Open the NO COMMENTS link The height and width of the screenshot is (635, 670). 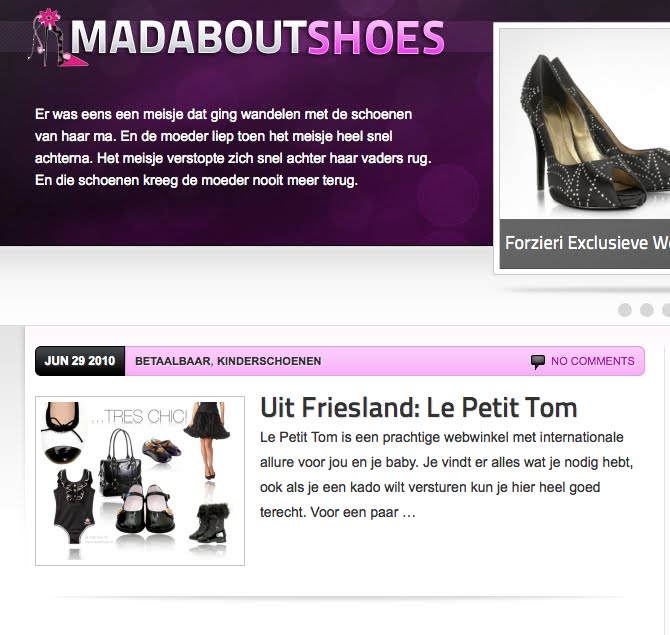593,361
